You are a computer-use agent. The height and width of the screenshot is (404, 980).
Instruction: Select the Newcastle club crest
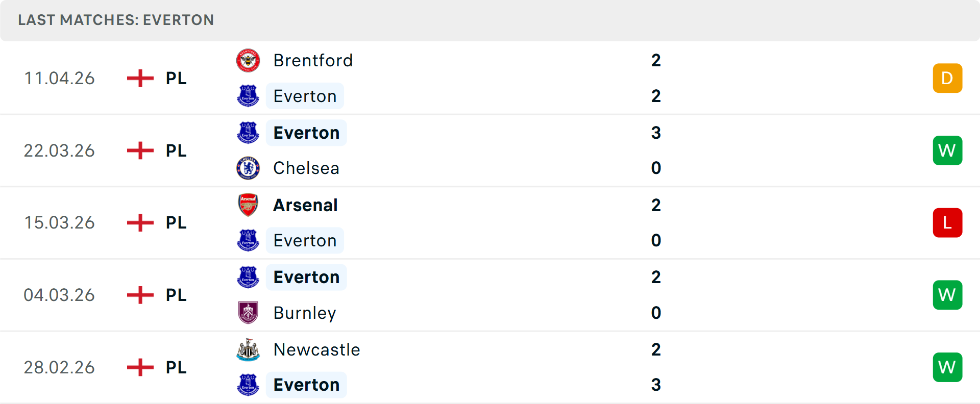pos(248,350)
